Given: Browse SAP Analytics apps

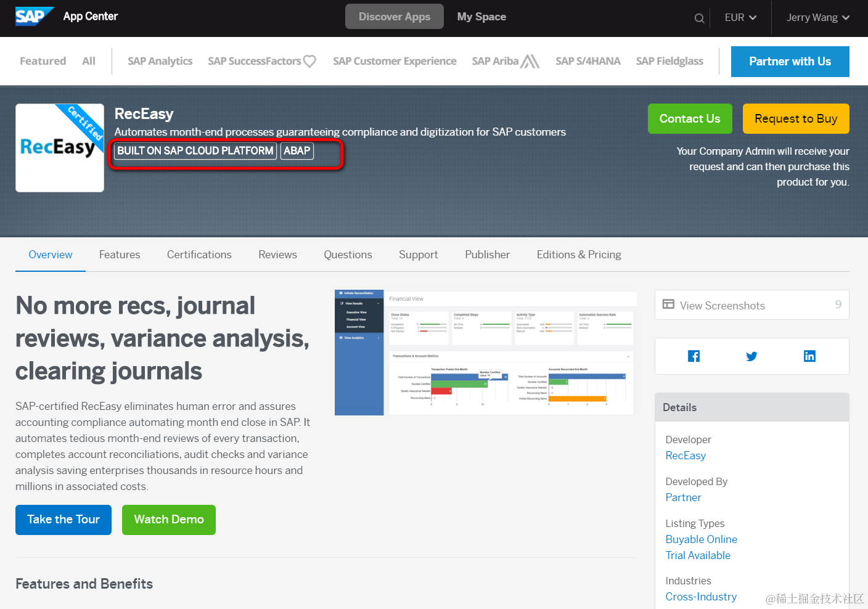Looking at the screenshot, I should [160, 61].
